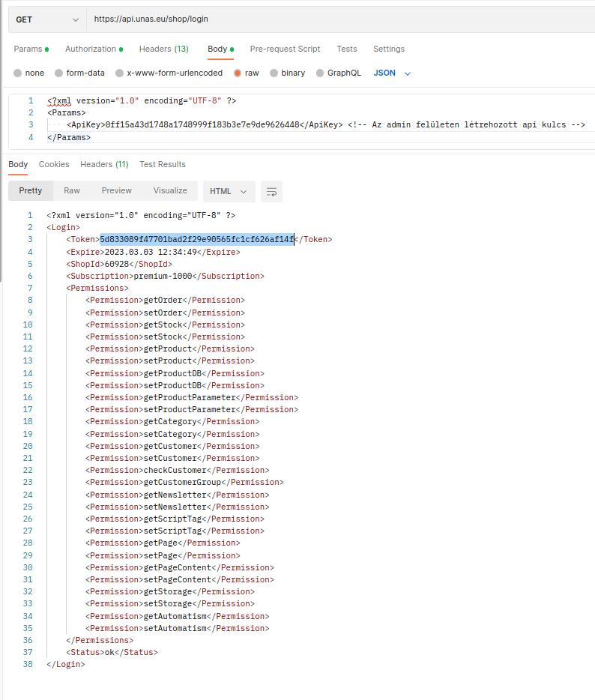595x700 pixels.
Task: Click the getProduct permission line
Action: 170,349
